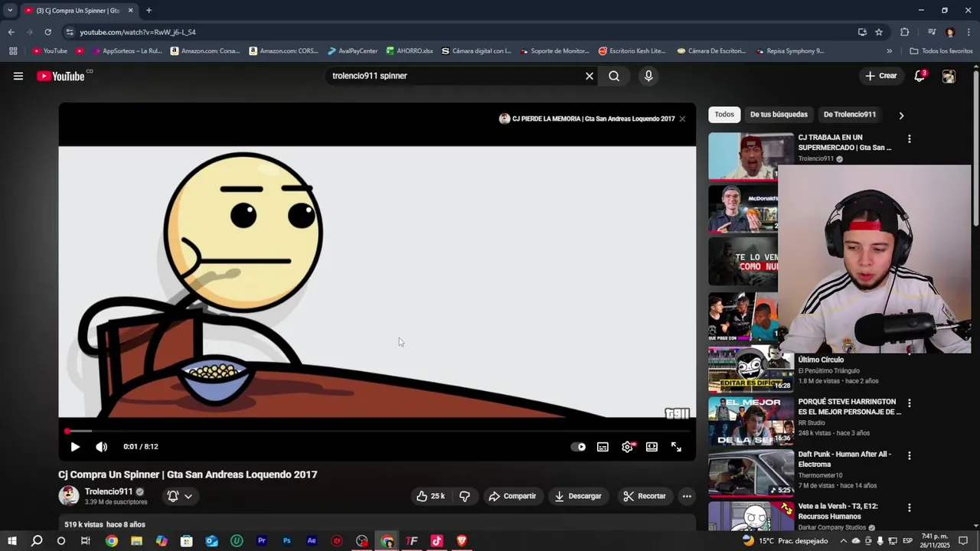Screen dimensions: 980x551
Task: Open the Trolencio911 channel name
Action: point(109,491)
